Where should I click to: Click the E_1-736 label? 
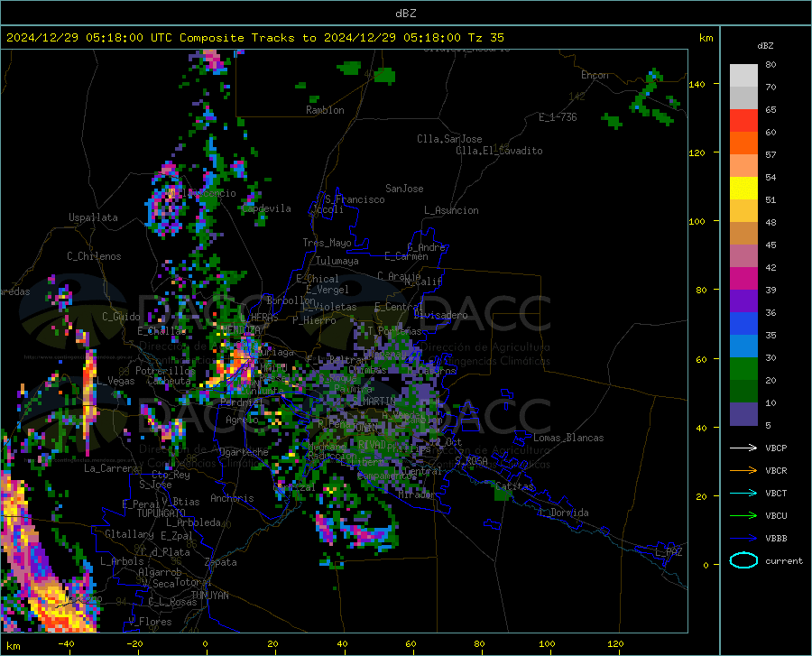point(558,117)
